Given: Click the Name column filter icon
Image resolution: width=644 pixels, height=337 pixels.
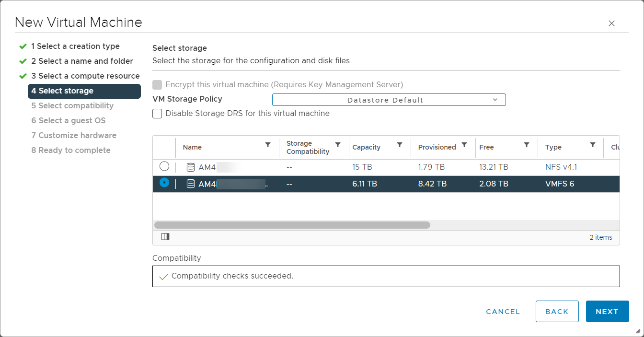Looking at the screenshot, I should (x=268, y=145).
